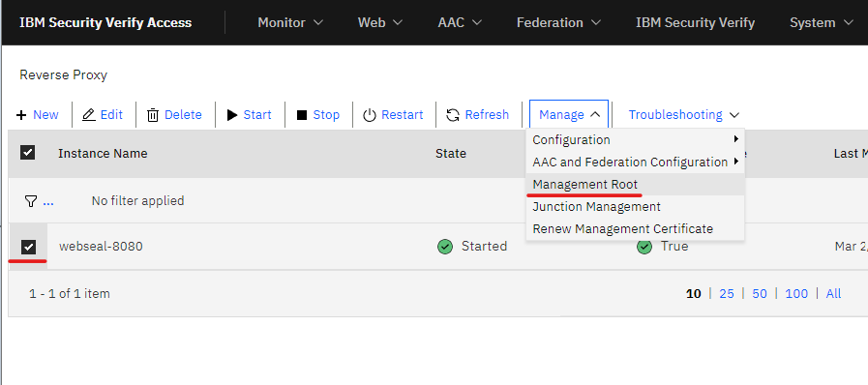Show 25 items per page
This screenshot has width=868, height=385.
[727, 294]
